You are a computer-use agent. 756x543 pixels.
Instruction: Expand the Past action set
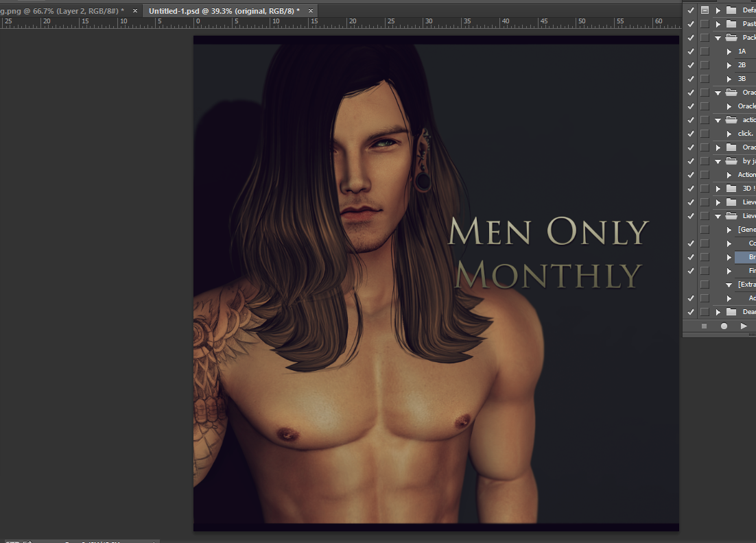[718, 23]
